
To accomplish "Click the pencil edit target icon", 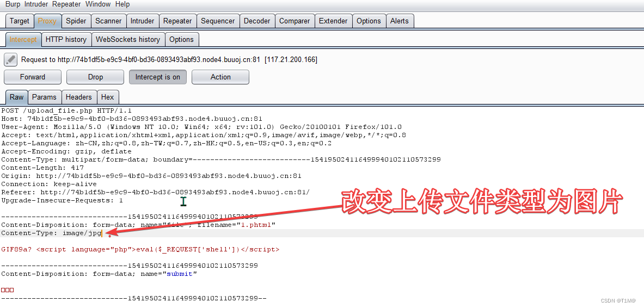I will pos(11,59).
